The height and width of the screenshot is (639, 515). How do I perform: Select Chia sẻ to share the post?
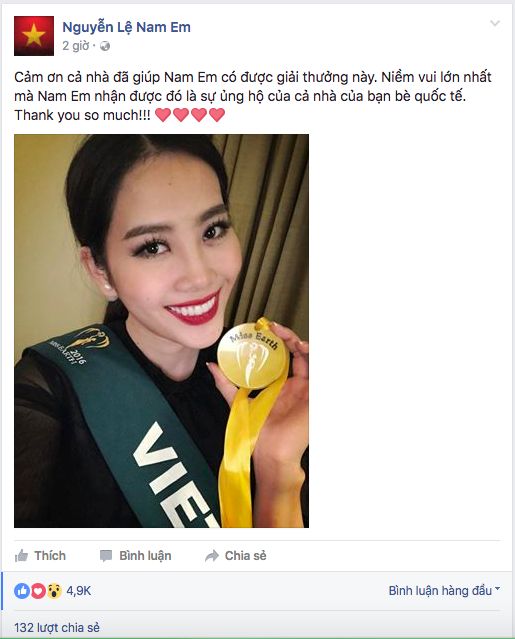(235, 555)
